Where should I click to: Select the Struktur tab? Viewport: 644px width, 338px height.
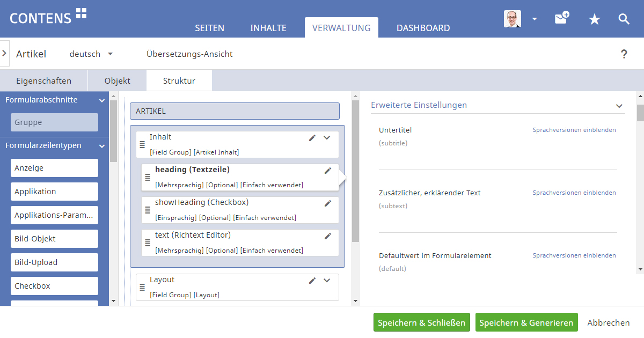coord(179,81)
